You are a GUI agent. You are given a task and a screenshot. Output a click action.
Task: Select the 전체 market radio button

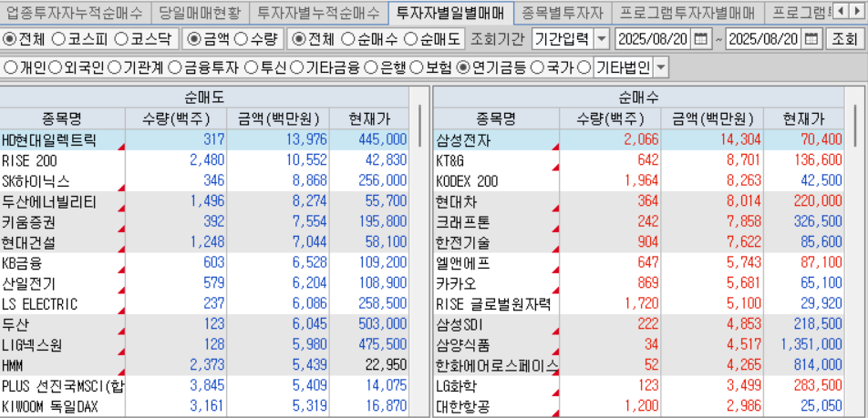[10, 39]
